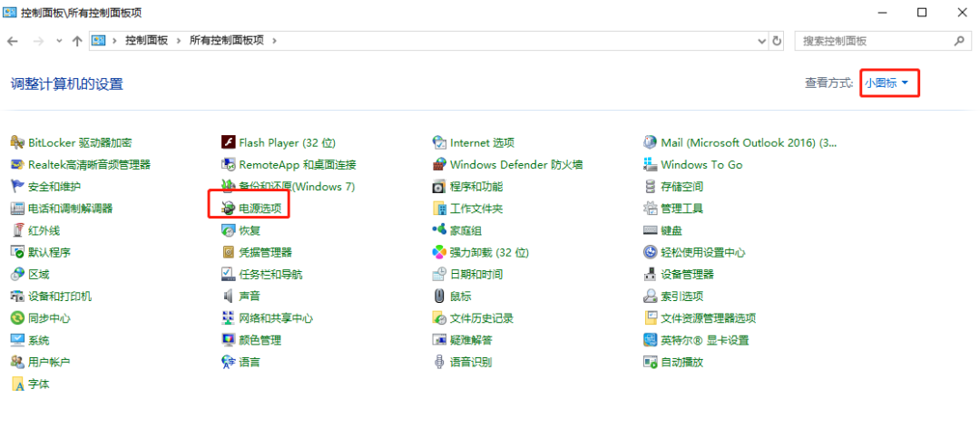Open the Internet 选项 icon
Screen dimensions: 980x438
click(x=439, y=143)
